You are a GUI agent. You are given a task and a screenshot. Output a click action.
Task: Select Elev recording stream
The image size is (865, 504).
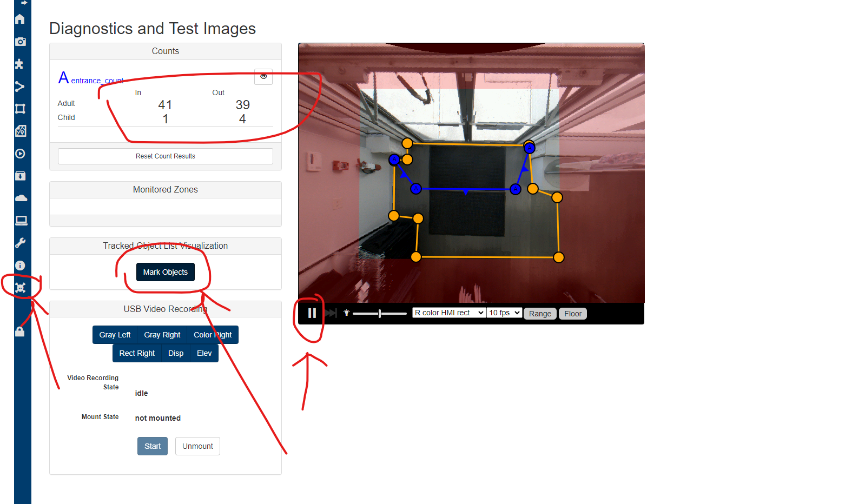click(204, 353)
